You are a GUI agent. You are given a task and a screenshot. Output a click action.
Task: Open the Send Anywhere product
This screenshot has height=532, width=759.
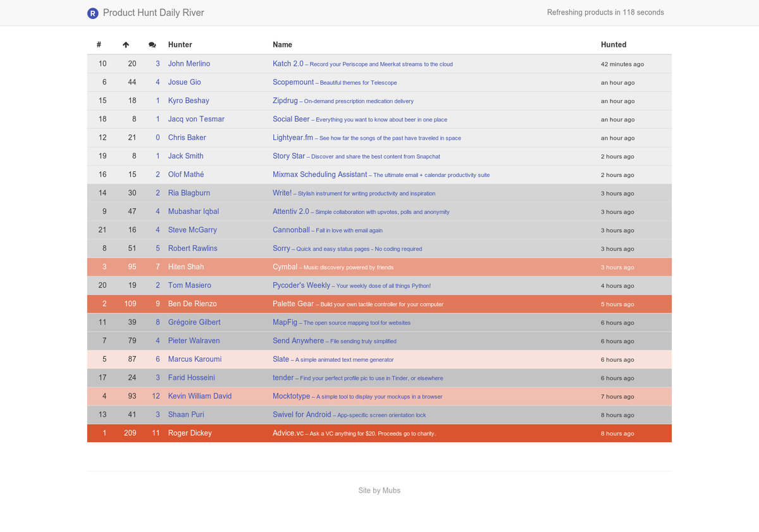[x=298, y=340]
